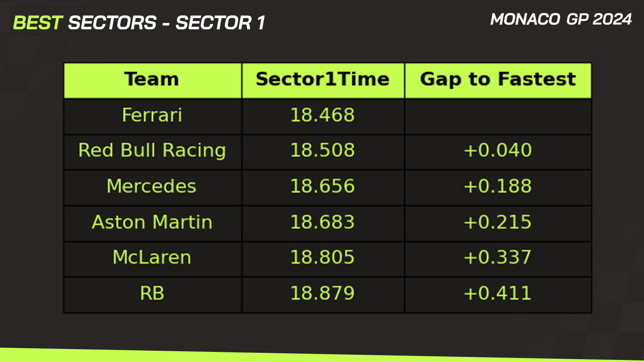The height and width of the screenshot is (362, 644).
Task: Click the Sector1Time column header
Action: [323, 79]
